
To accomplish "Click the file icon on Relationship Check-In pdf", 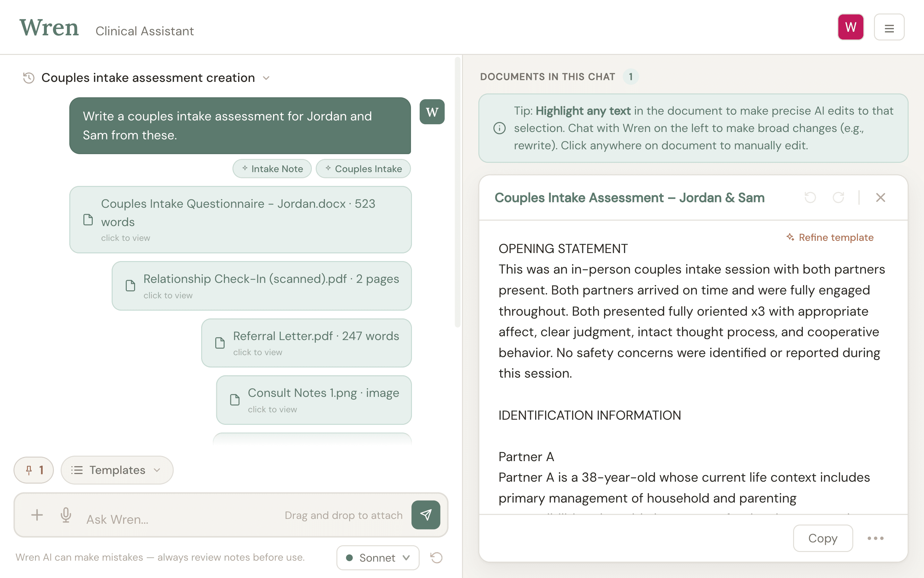I will (x=131, y=286).
